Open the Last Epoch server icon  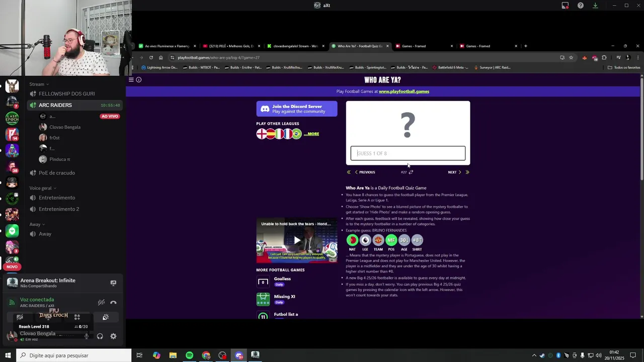click(12, 119)
